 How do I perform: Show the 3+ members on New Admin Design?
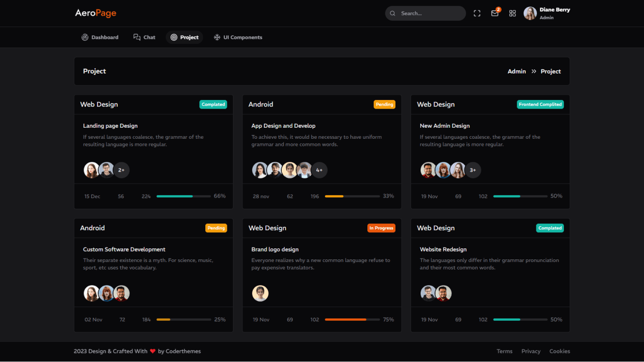472,170
